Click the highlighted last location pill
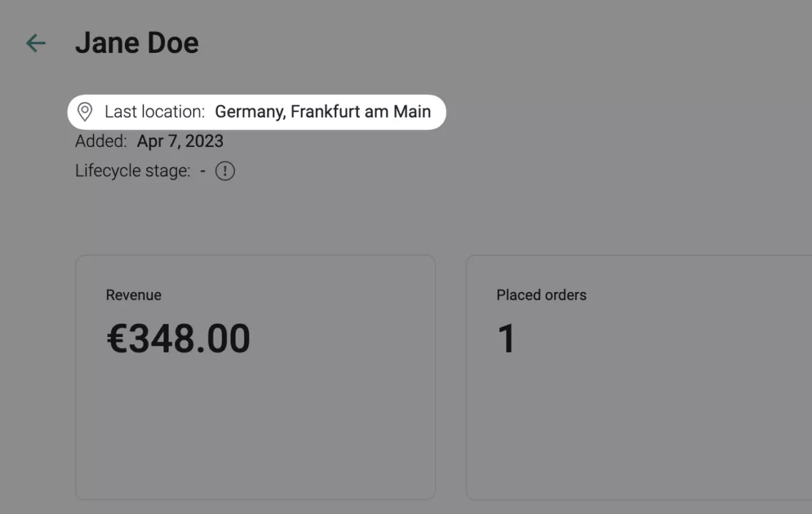Viewport: 812px width, 514px height. coord(257,112)
